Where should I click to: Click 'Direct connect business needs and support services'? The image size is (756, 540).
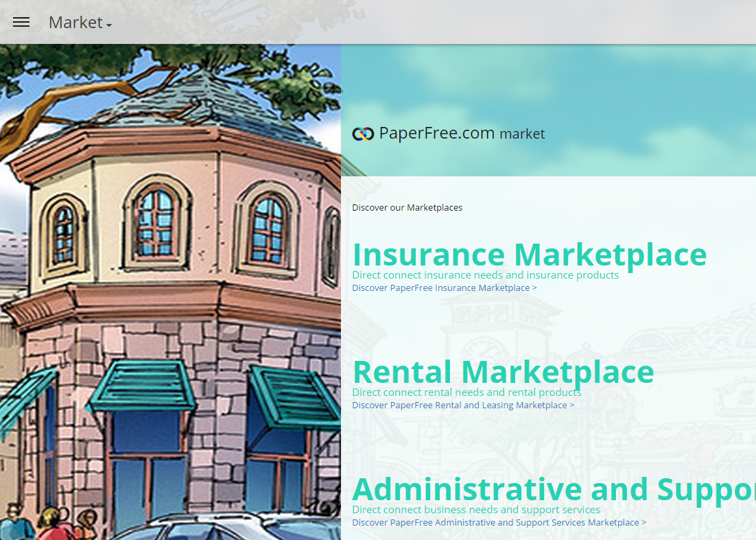coord(476,510)
